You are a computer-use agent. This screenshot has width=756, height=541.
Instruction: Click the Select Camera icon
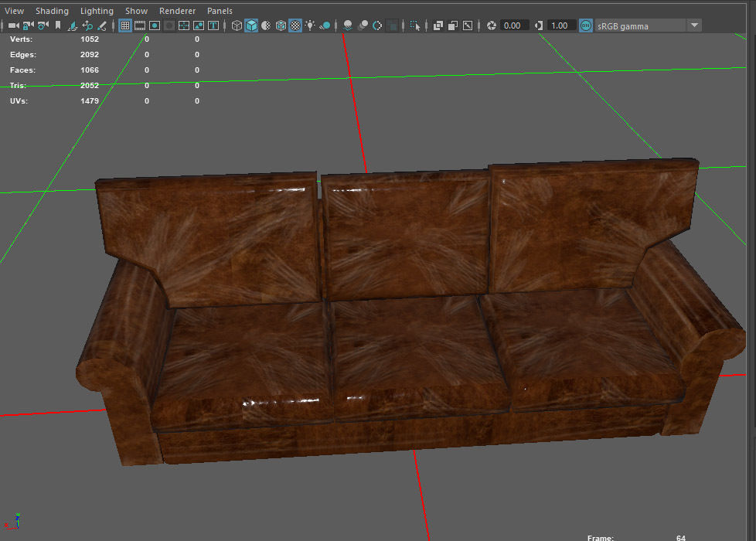click(14, 26)
